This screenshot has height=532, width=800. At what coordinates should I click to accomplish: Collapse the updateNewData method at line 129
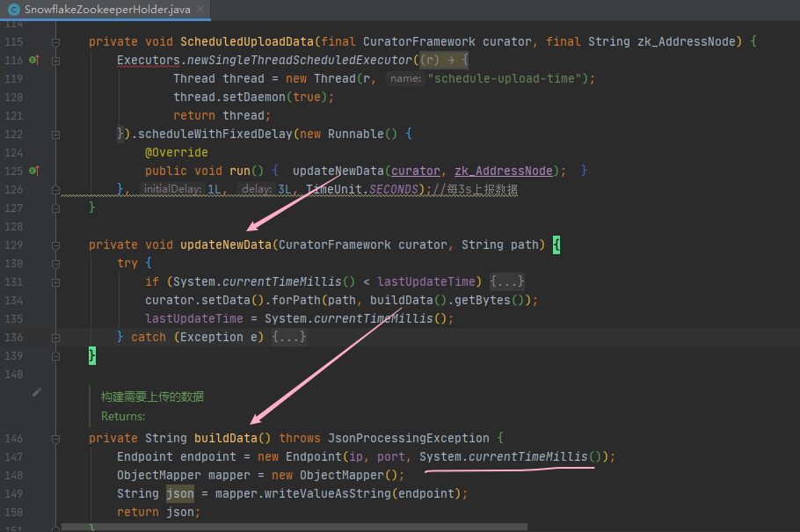[x=56, y=244]
